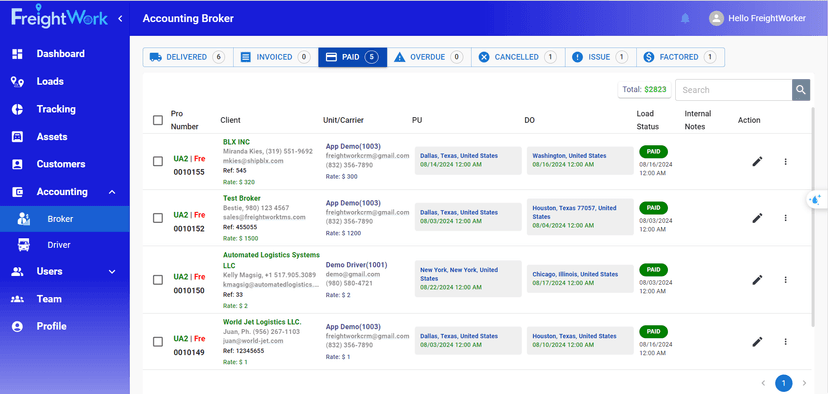Collapse sidebar using chevron beside logo
This screenshot has width=828, height=394.
point(120,18)
